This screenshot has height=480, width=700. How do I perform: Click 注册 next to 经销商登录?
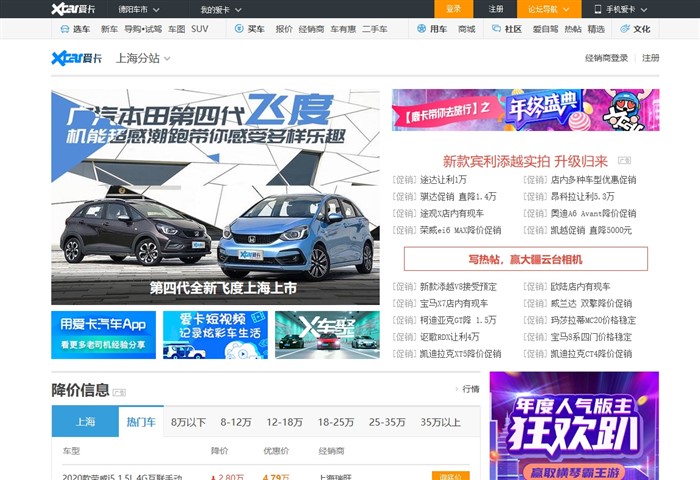click(650, 58)
